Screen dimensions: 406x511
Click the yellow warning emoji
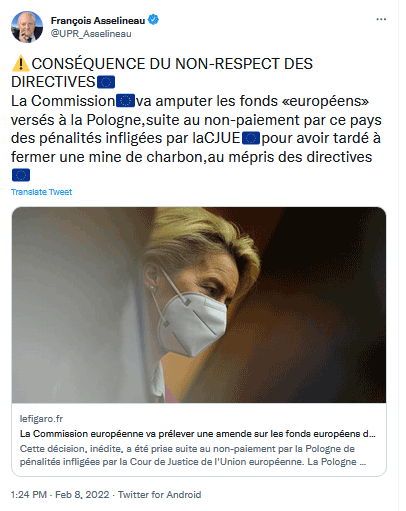pos(21,63)
